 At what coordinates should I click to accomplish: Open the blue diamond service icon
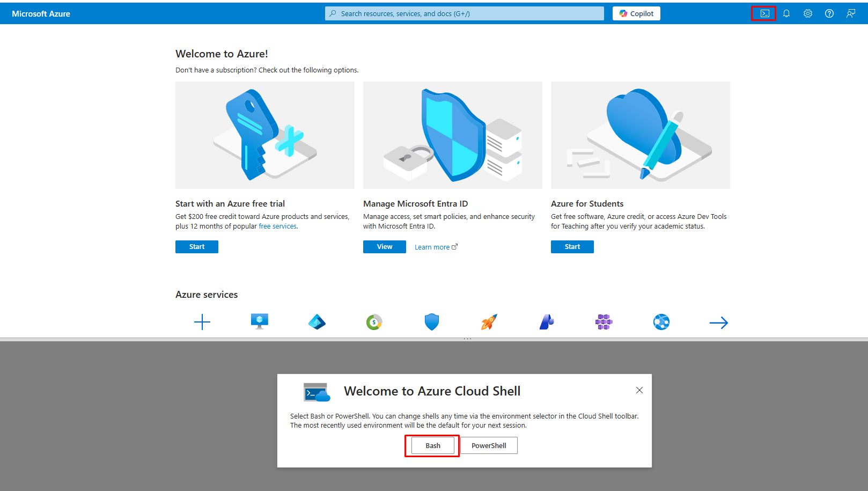[317, 322]
